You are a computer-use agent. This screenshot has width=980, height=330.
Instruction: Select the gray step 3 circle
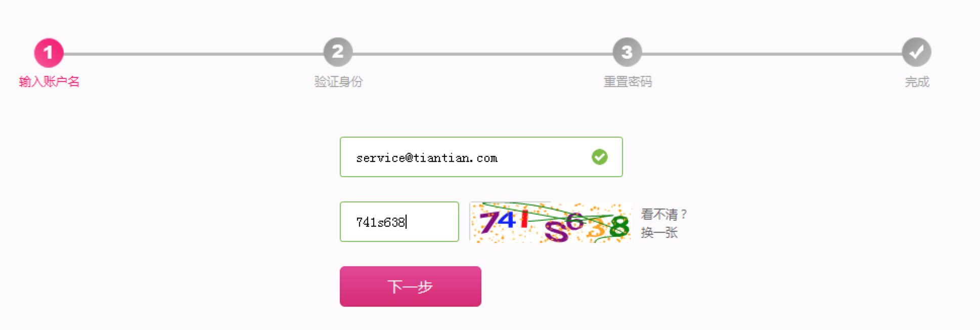(627, 52)
